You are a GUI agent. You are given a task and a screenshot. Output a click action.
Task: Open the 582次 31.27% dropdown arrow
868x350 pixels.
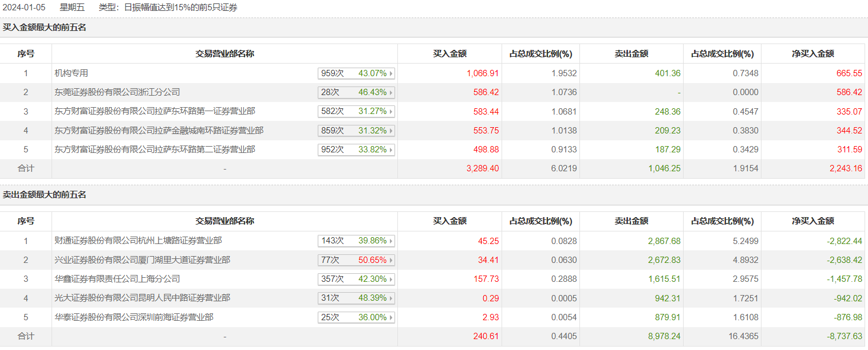click(391, 112)
